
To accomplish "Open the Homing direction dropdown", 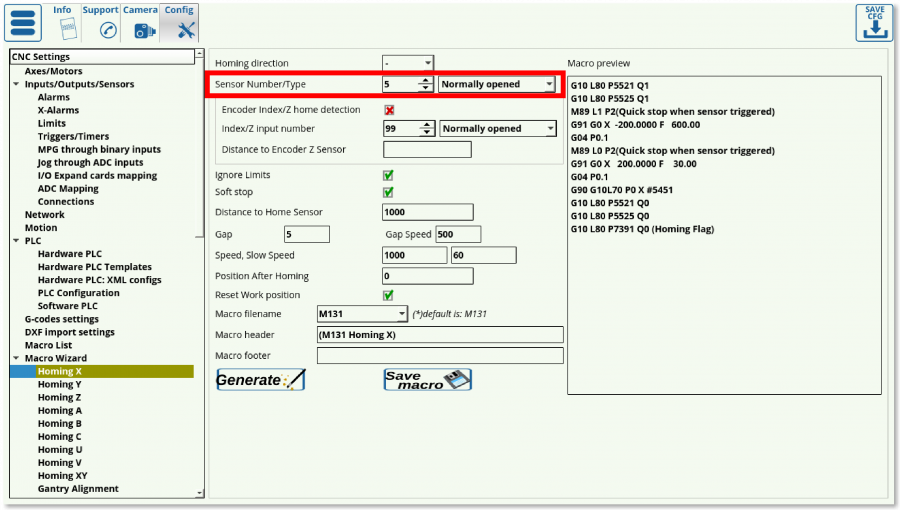I will coord(407,63).
